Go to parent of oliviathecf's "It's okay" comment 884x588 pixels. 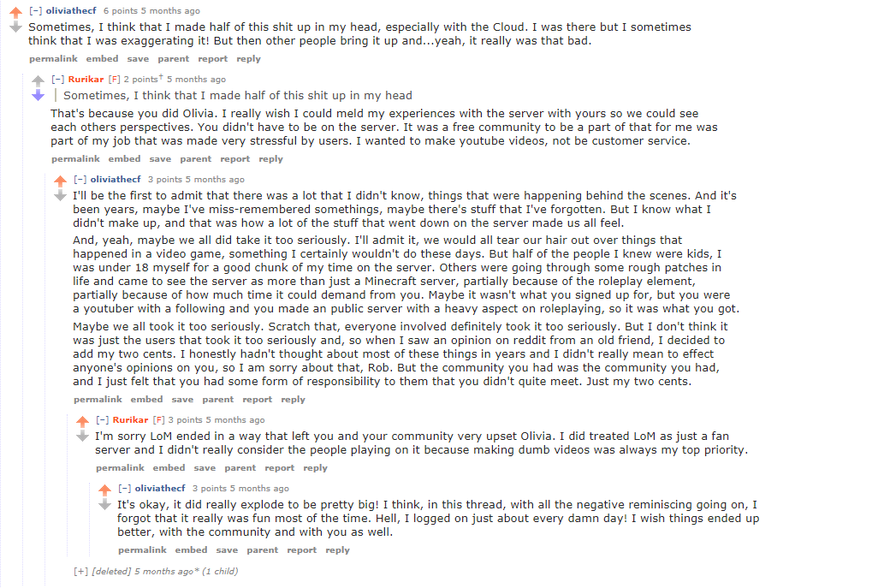click(x=262, y=549)
